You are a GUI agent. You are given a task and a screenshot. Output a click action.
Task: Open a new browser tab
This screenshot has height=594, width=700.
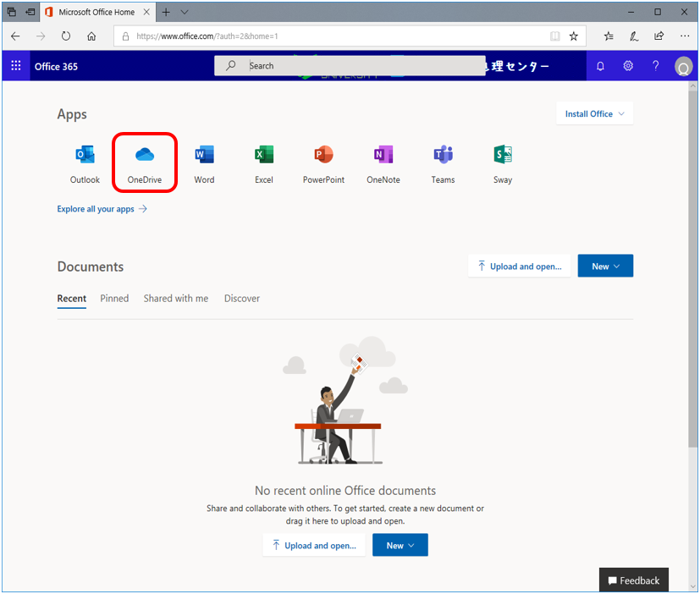[x=166, y=12]
